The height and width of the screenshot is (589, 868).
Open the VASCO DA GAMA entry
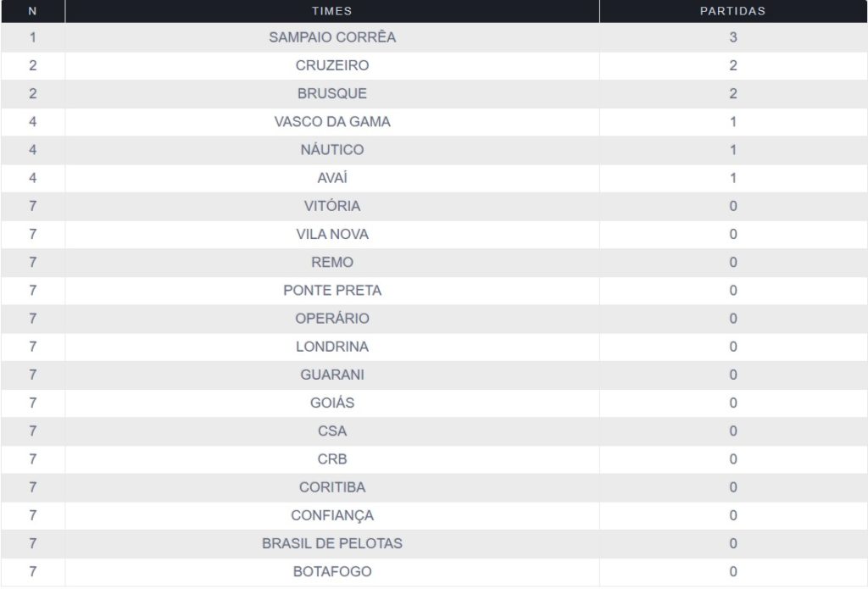332,121
